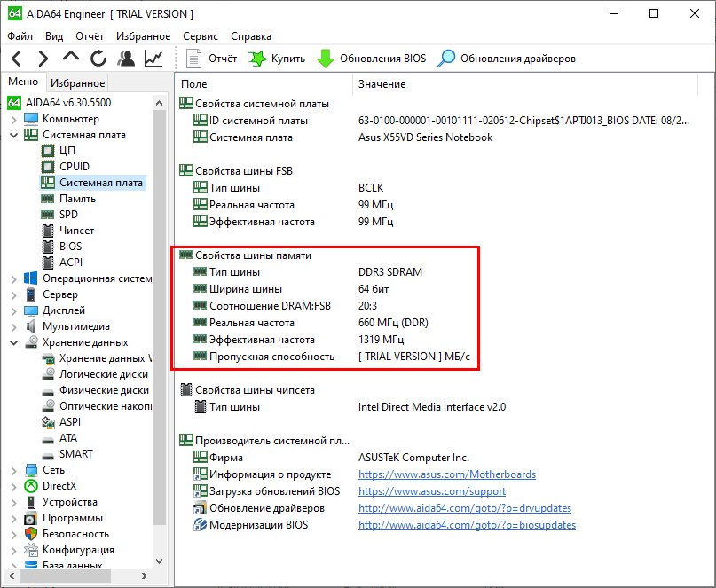Switch to the Избранное sidebar tab

pyautogui.click(x=77, y=83)
